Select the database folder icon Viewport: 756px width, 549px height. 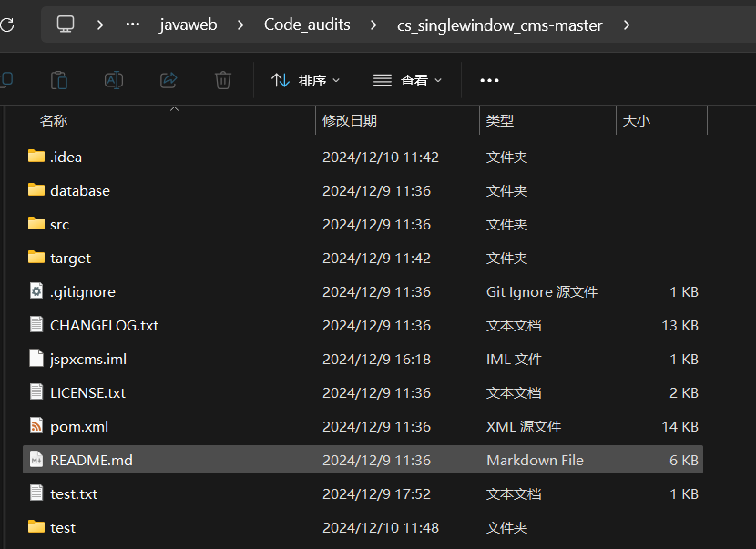[36, 190]
